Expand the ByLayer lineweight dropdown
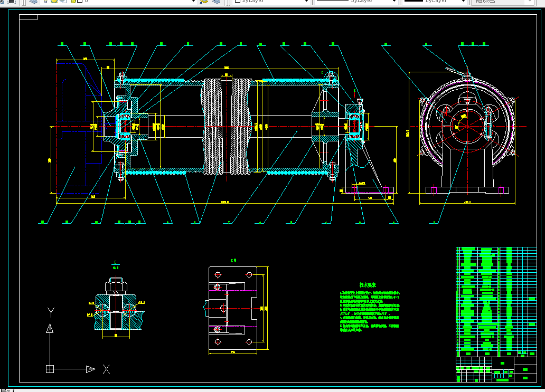The width and height of the screenshot is (545, 392). pos(463,2)
